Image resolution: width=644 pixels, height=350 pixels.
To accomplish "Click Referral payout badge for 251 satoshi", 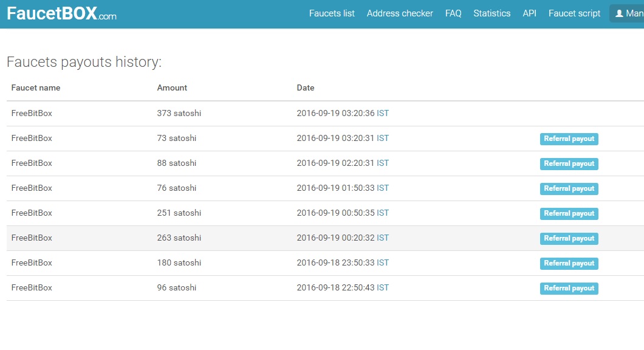I will pyautogui.click(x=569, y=214).
